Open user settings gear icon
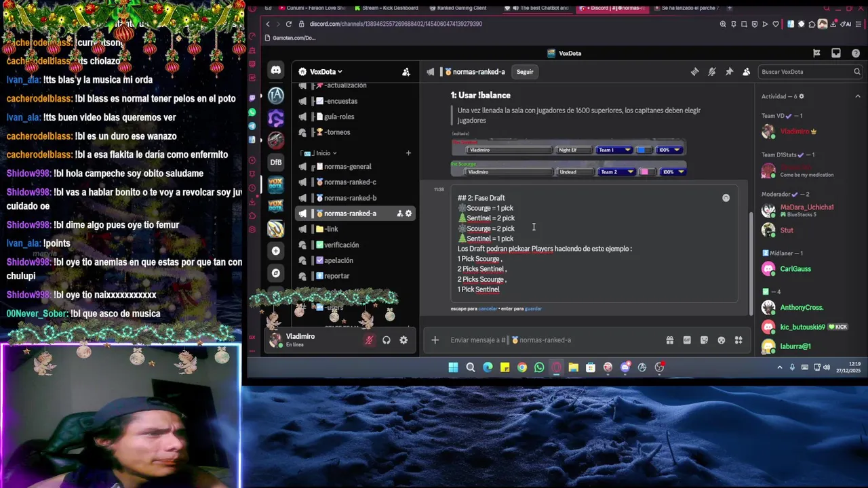Viewport: 868px width, 488px height. (x=403, y=340)
